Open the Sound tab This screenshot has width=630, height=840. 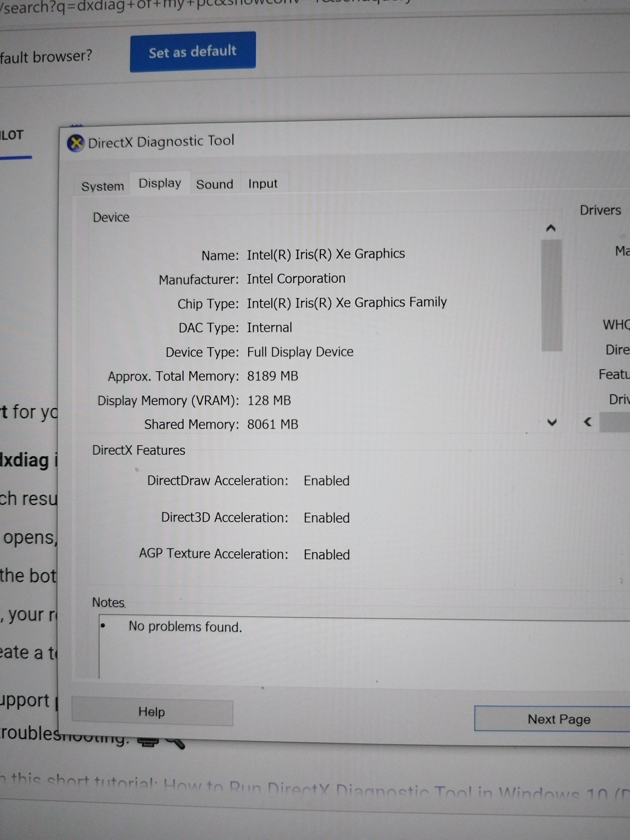click(x=215, y=184)
